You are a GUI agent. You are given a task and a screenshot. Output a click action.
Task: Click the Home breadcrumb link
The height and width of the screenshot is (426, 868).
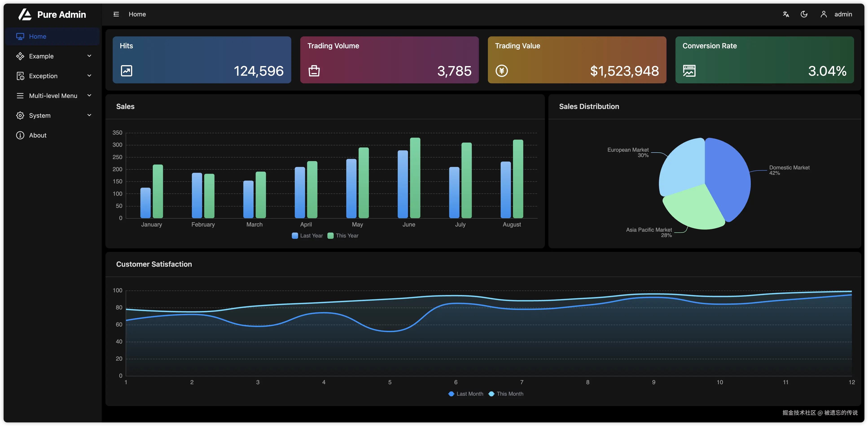tap(137, 14)
